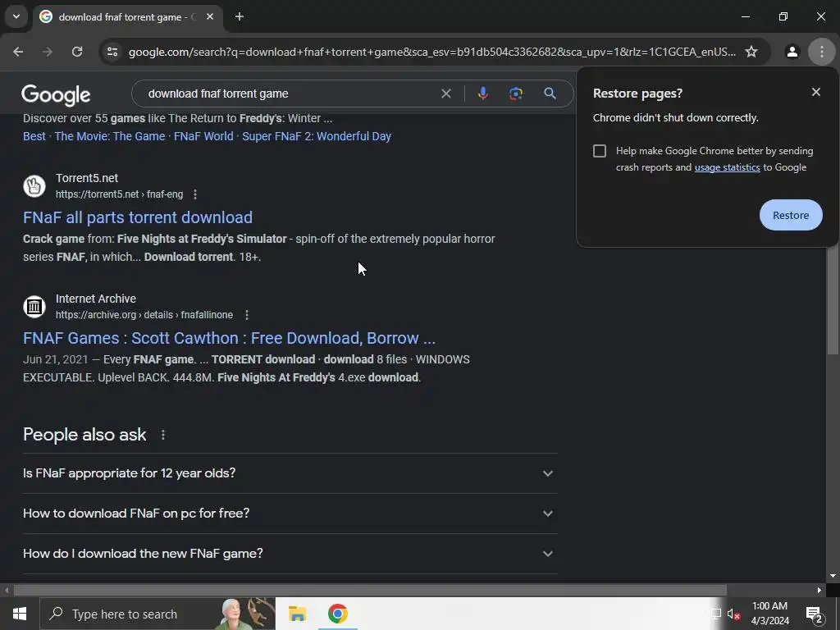Image resolution: width=840 pixels, height=630 pixels.
Task: Click 'https://archive.org › details › fnafallinone' text
Action: 144,315
